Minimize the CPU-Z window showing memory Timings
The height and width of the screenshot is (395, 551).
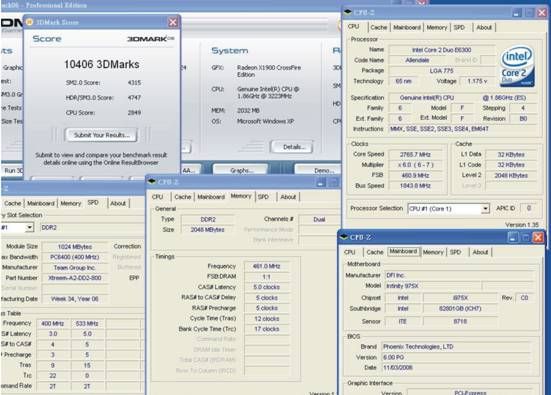pos(320,182)
